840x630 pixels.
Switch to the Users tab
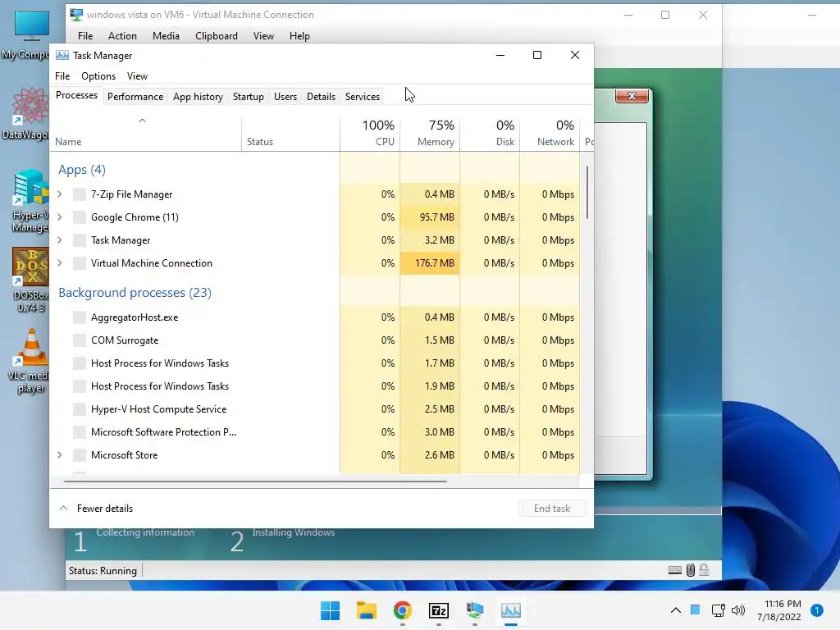(x=285, y=97)
